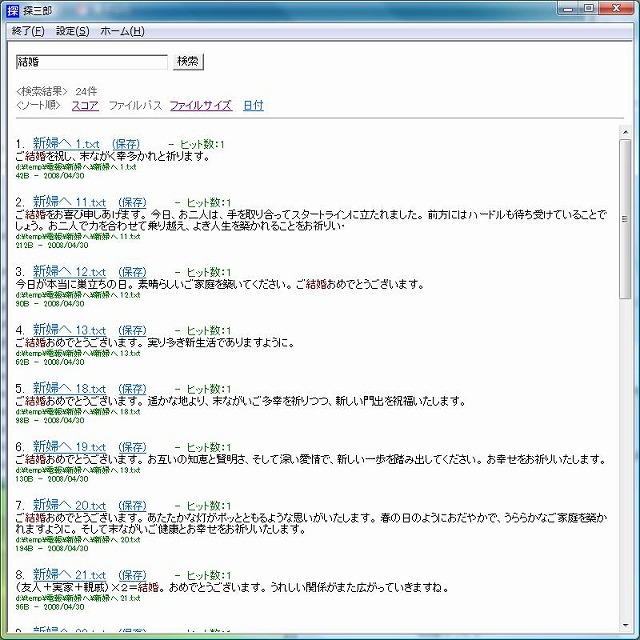The image size is (640, 640).
Task: Open result 新婦へ 11.txt
Action: pyautogui.click(x=69, y=202)
